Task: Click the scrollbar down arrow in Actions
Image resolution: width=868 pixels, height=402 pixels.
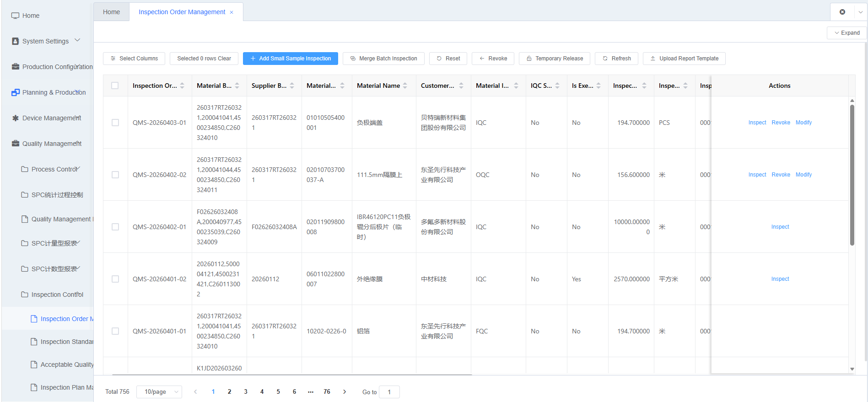Action: click(x=852, y=369)
